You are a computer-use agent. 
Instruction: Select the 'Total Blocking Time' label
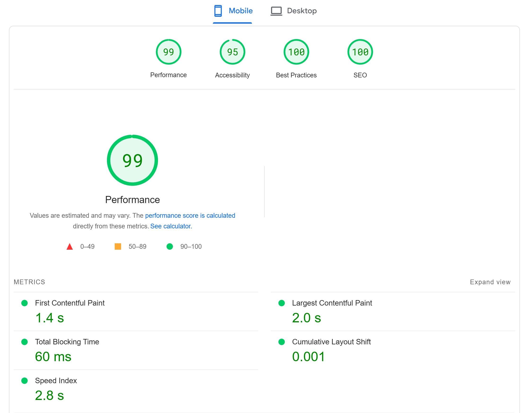pos(67,342)
